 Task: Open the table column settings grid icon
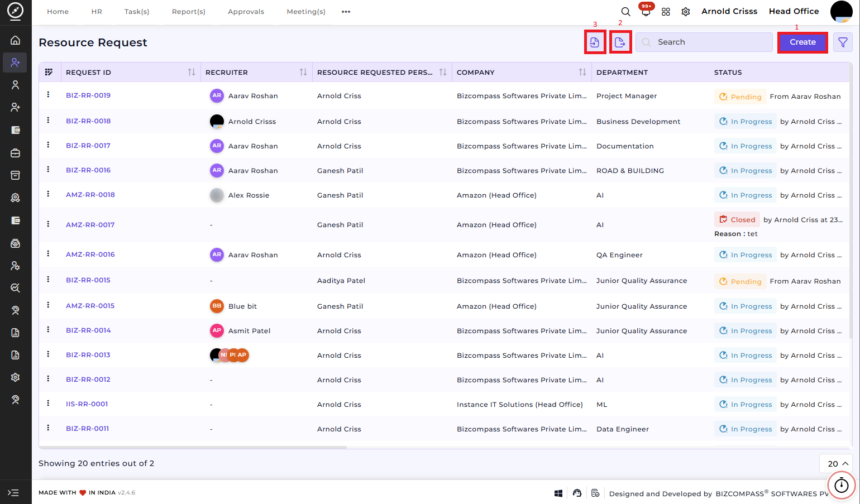49,72
